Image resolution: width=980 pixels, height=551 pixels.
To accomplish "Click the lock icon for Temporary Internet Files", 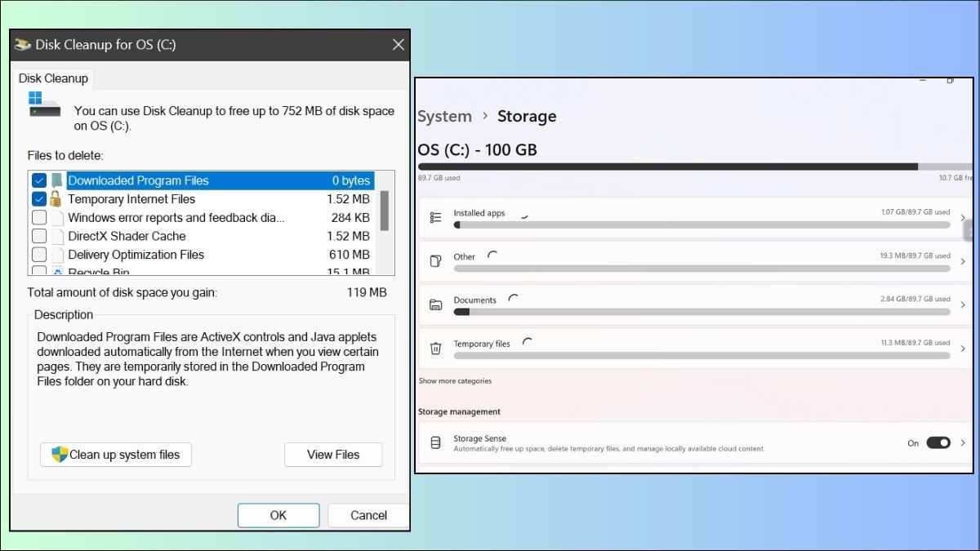I will (x=56, y=198).
